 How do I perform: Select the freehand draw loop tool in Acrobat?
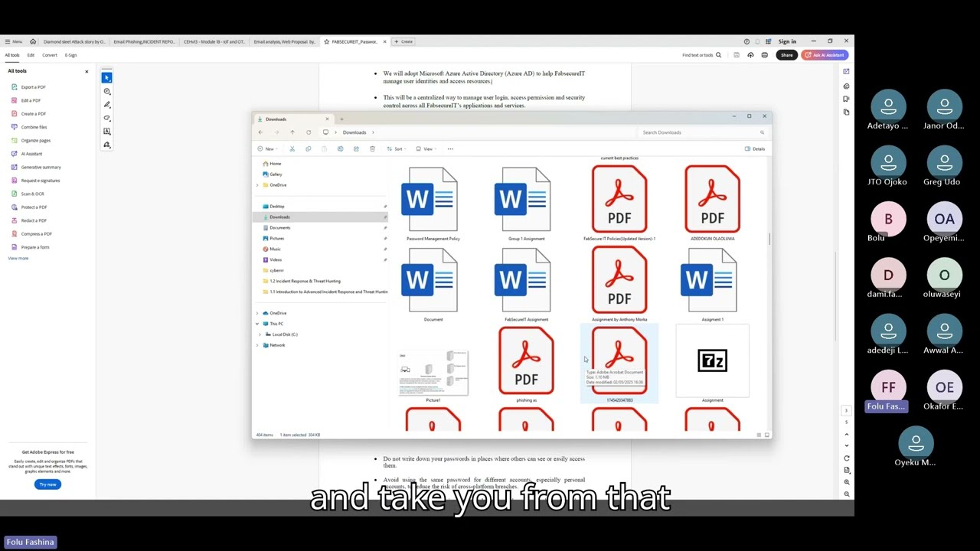coord(106,118)
